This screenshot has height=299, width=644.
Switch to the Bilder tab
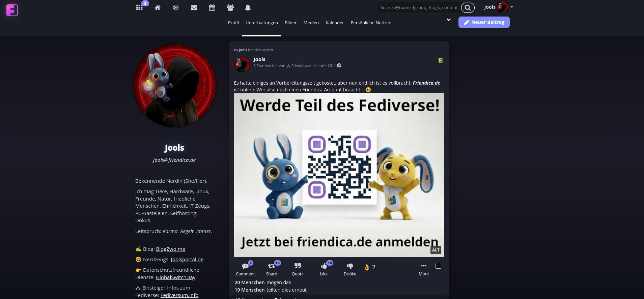point(290,23)
